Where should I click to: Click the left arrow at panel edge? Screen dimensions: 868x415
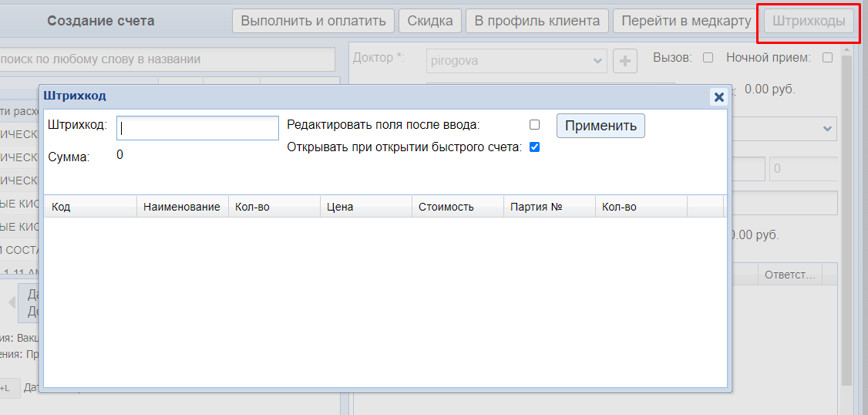pyautogui.click(x=12, y=302)
